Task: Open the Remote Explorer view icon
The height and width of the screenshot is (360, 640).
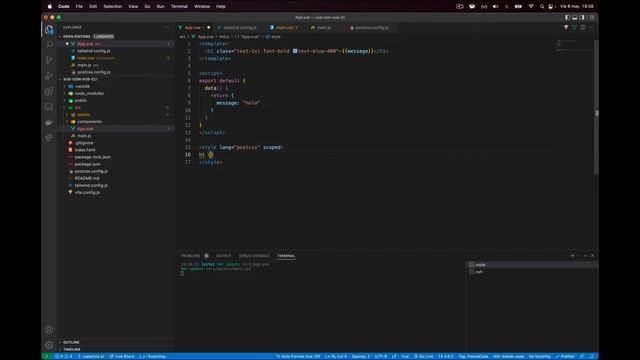Action: click(49, 107)
